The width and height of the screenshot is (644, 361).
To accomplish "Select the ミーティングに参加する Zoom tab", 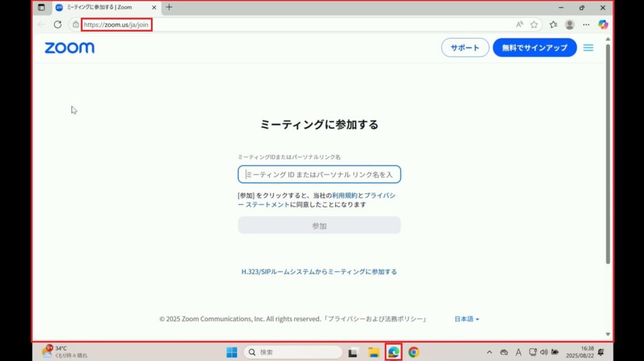I will pos(101,8).
